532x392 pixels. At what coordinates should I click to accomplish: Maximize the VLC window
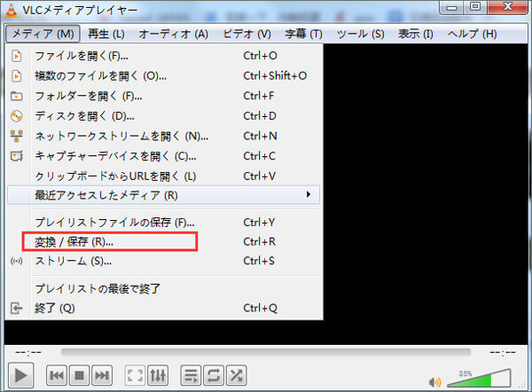tap(475, 7)
